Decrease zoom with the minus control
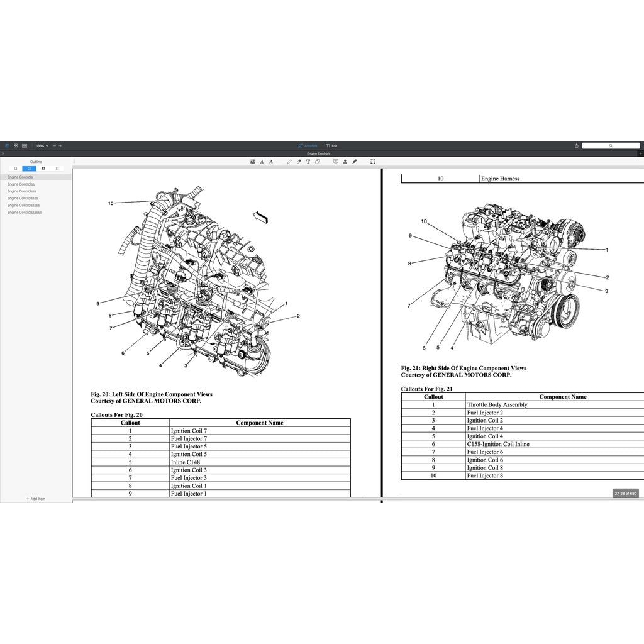 [x=54, y=145]
